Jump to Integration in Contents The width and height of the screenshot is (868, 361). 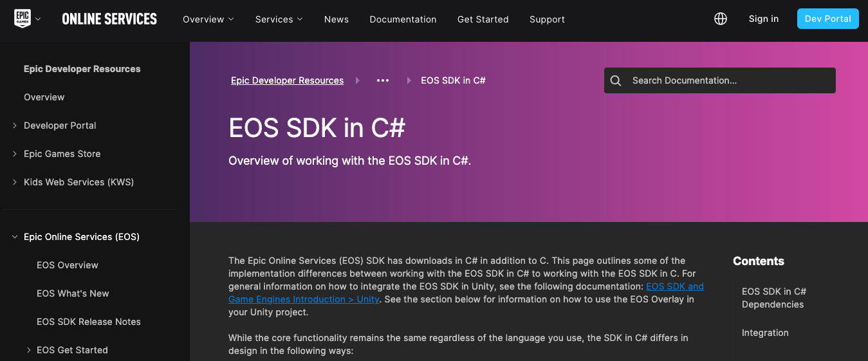pos(765,333)
